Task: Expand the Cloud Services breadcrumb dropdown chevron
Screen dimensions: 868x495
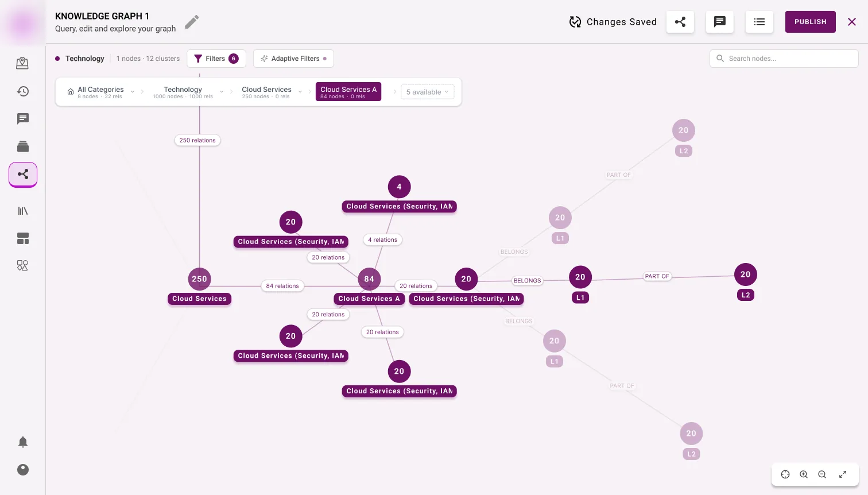Action: (300, 92)
